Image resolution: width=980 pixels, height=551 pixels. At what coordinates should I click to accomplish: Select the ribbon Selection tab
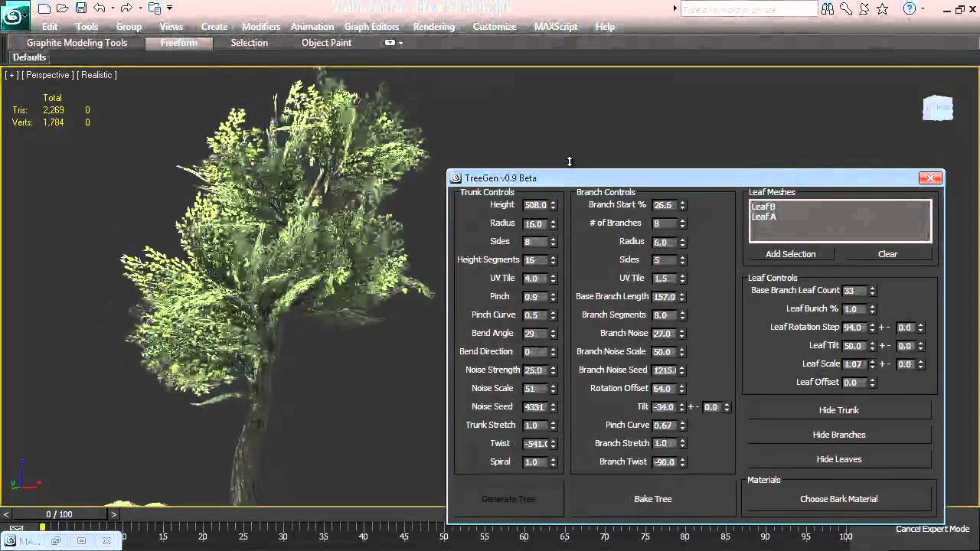[250, 43]
